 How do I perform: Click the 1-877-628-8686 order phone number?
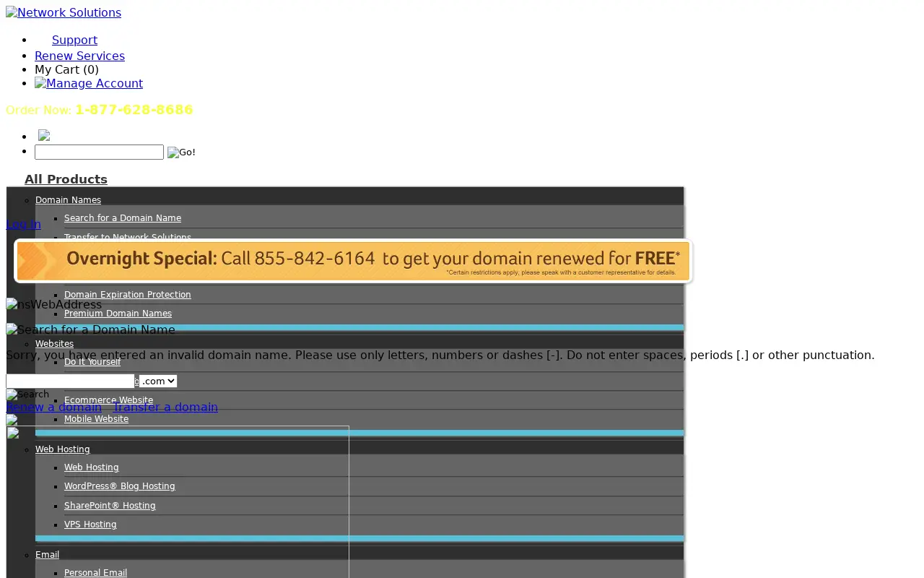click(134, 110)
